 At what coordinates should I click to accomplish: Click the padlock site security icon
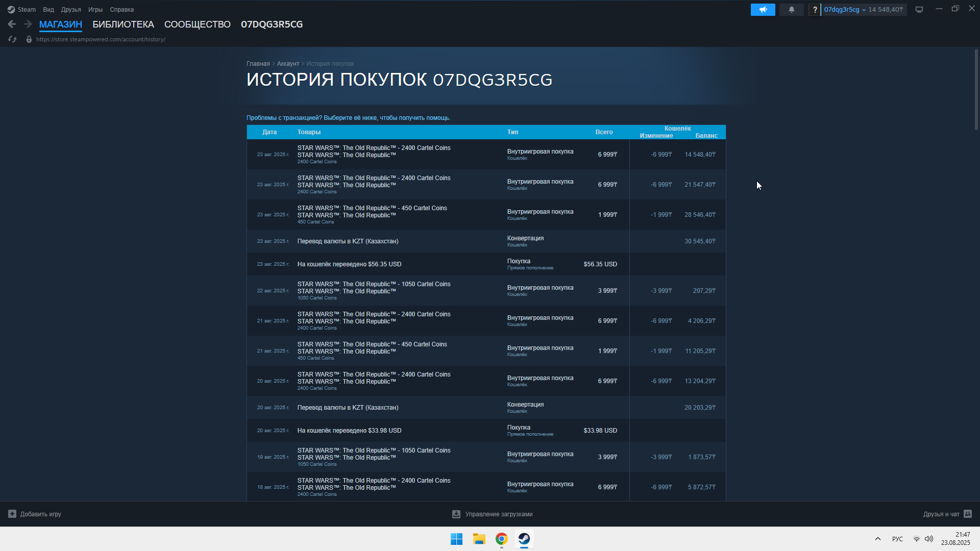coord(29,39)
